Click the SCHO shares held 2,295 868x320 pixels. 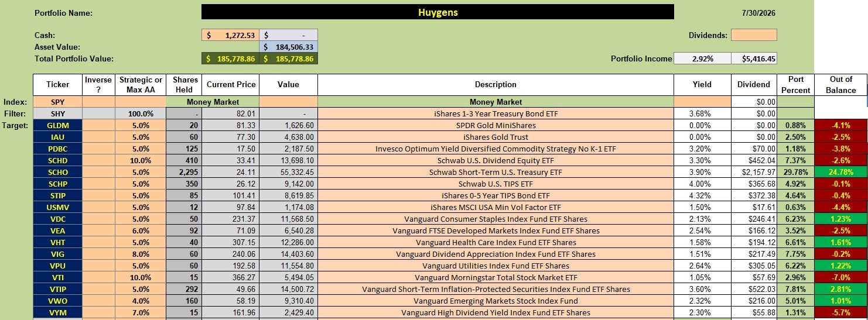[x=184, y=172]
